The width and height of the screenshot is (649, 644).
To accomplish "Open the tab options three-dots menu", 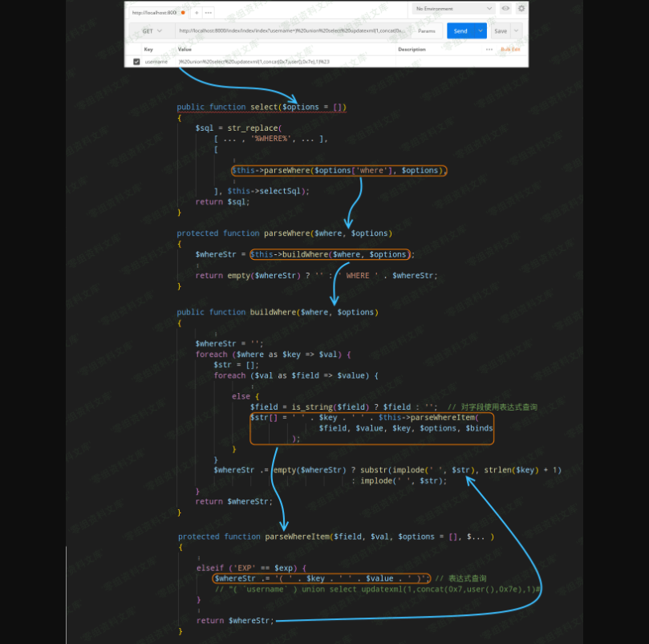I will (209, 13).
